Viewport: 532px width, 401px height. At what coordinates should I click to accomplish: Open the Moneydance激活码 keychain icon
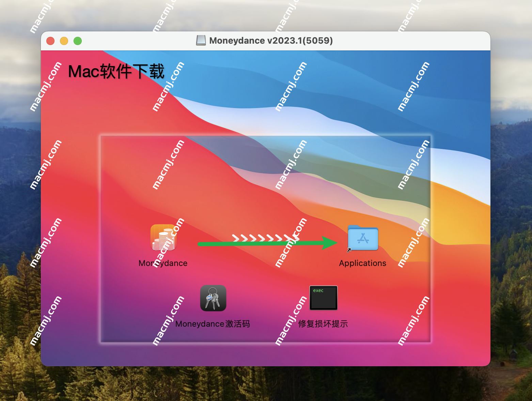coord(213,298)
